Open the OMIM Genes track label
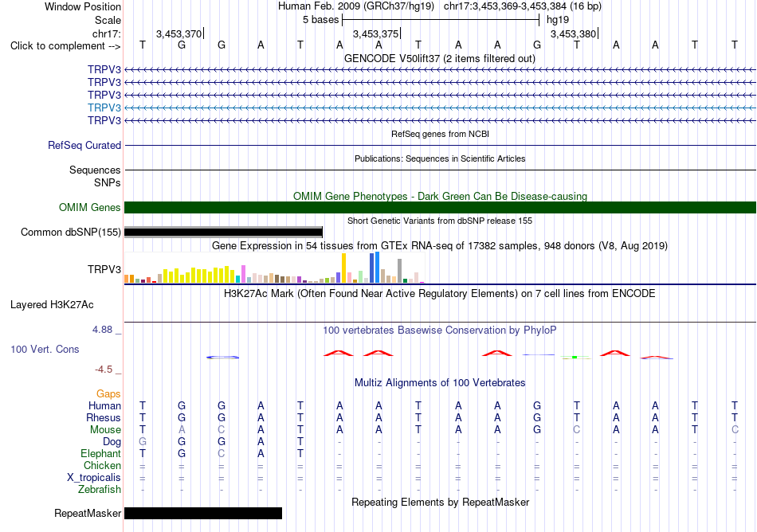Image resolution: width=757 pixels, height=532 pixels. 90,207
